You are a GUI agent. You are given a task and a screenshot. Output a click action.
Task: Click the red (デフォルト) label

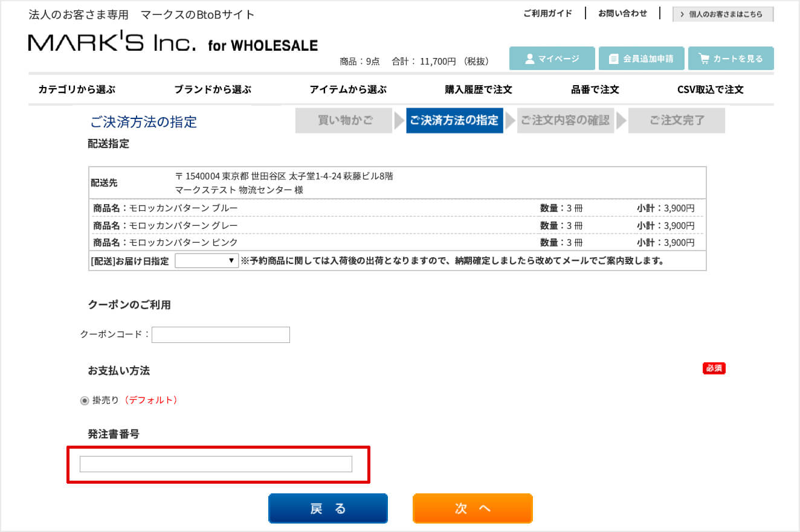tap(150, 400)
